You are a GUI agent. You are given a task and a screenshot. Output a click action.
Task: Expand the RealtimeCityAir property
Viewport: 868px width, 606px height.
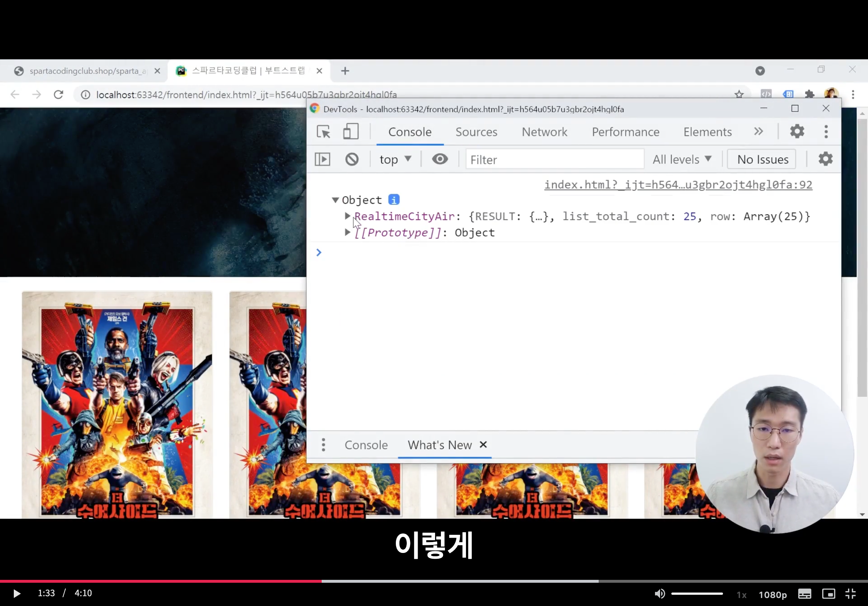(347, 216)
